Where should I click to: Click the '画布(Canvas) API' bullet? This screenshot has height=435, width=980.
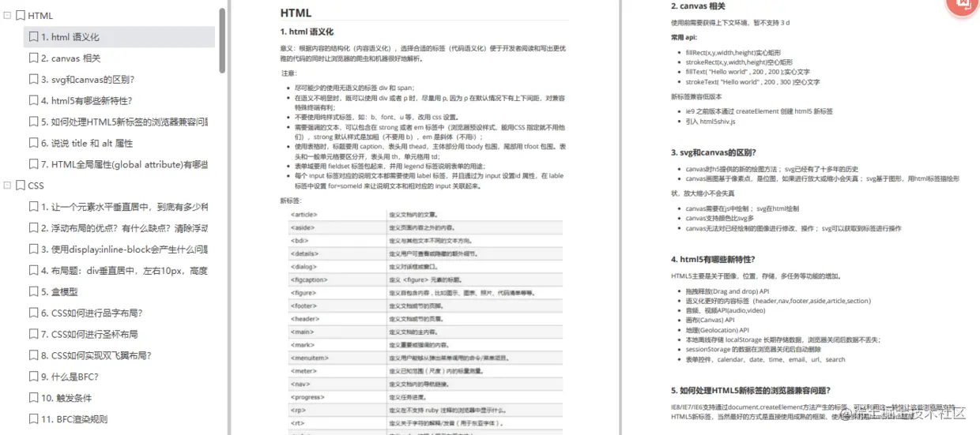click(710, 320)
